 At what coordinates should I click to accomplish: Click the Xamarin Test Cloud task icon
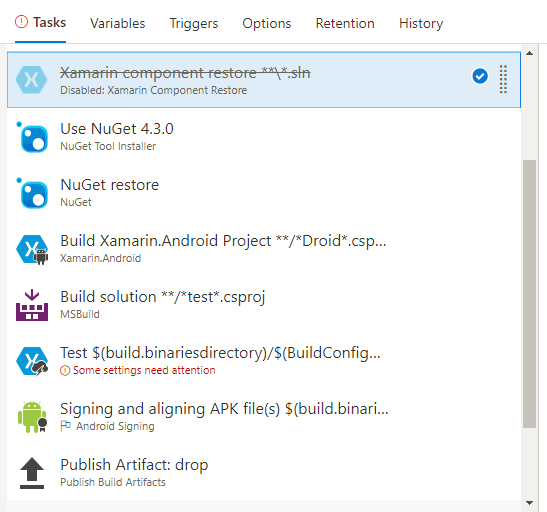click(32, 361)
